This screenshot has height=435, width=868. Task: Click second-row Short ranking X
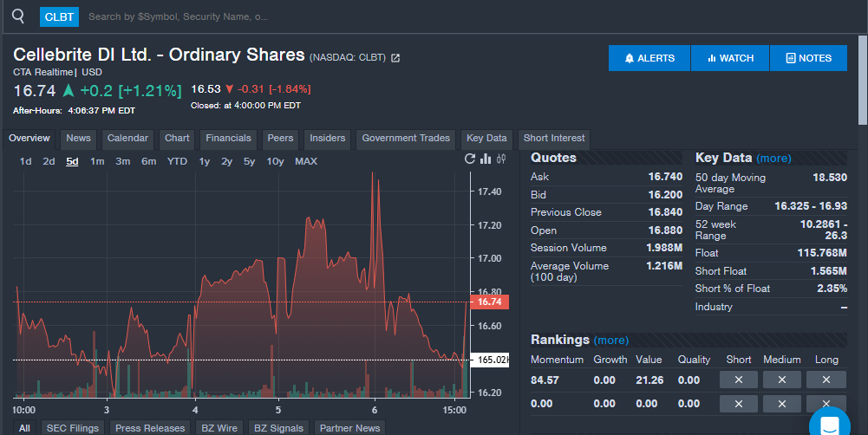[739, 404]
